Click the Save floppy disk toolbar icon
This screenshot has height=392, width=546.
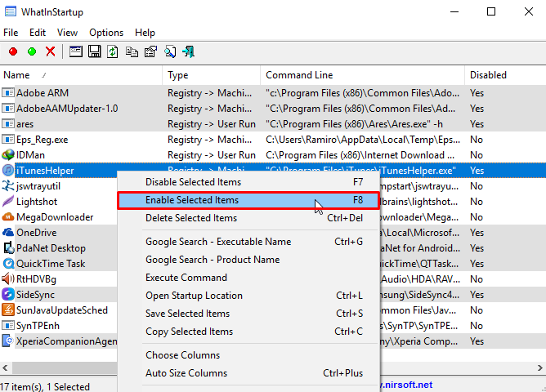pyautogui.click(x=94, y=51)
